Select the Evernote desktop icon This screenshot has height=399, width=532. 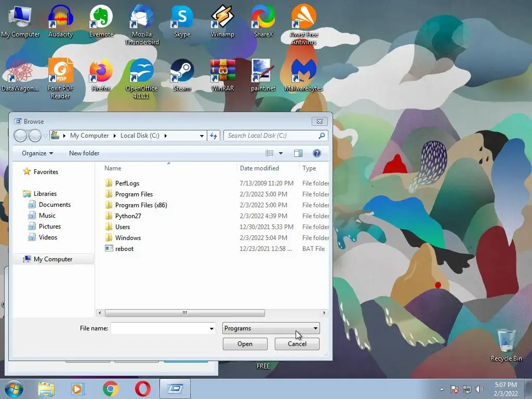coord(101,20)
